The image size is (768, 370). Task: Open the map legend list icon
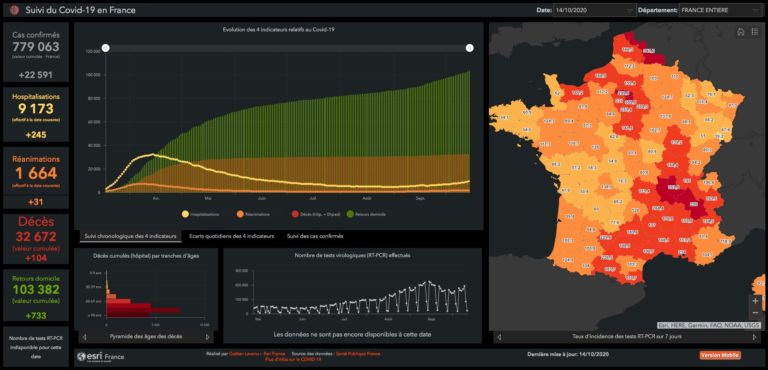(754, 32)
